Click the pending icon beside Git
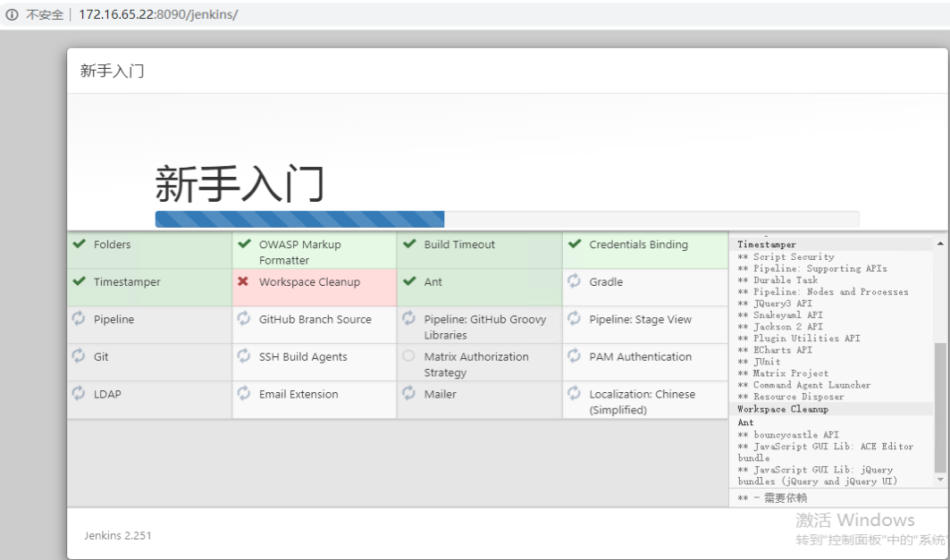 point(78,355)
